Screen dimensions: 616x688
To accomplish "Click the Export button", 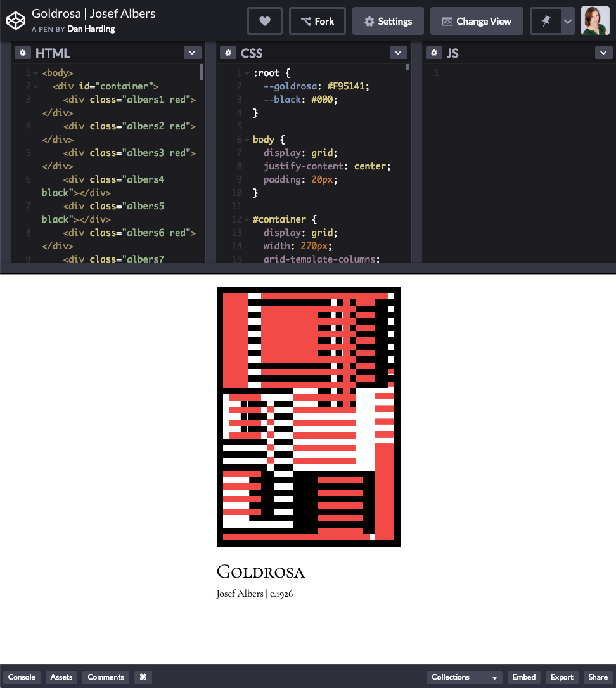I will 561,677.
